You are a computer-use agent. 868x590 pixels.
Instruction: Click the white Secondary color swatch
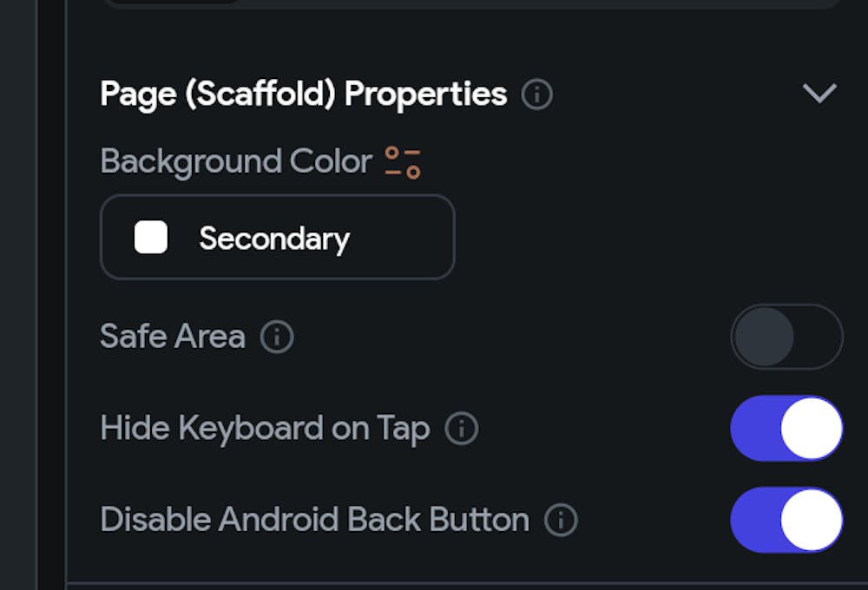click(151, 238)
